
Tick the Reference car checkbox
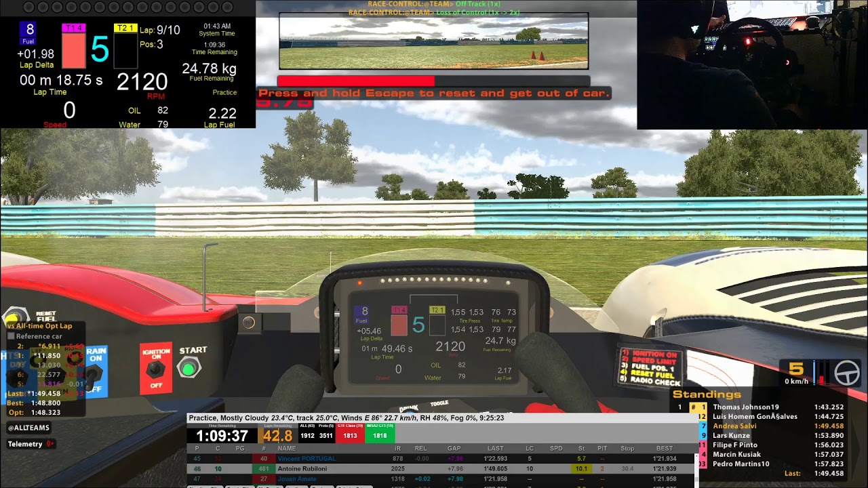[x=11, y=336]
